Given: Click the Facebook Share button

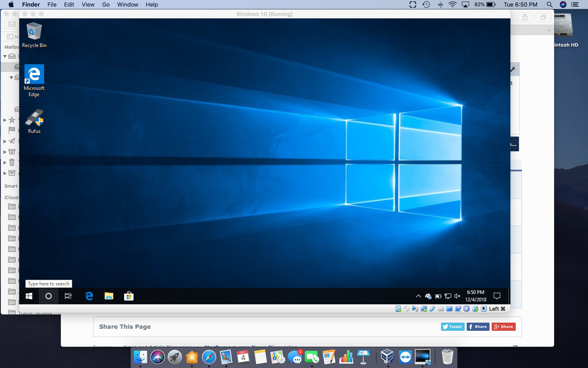Looking at the screenshot, I should pyautogui.click(x=478, y=327).
